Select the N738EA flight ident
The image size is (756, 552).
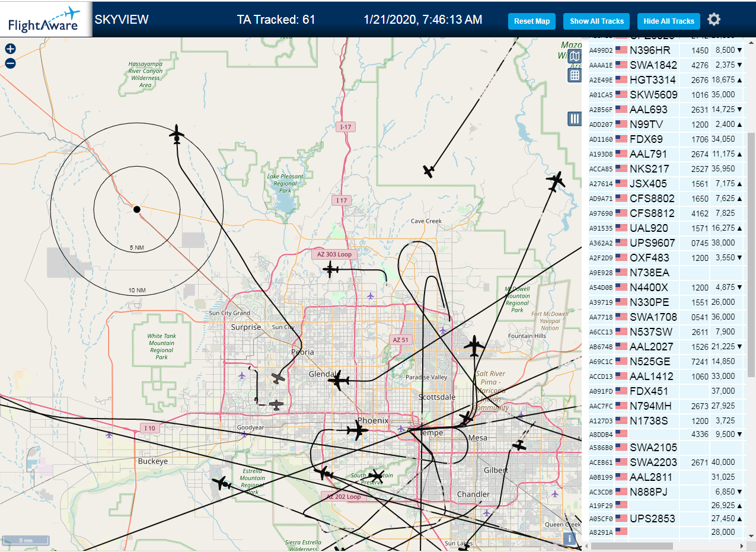[x=649, y=273]
